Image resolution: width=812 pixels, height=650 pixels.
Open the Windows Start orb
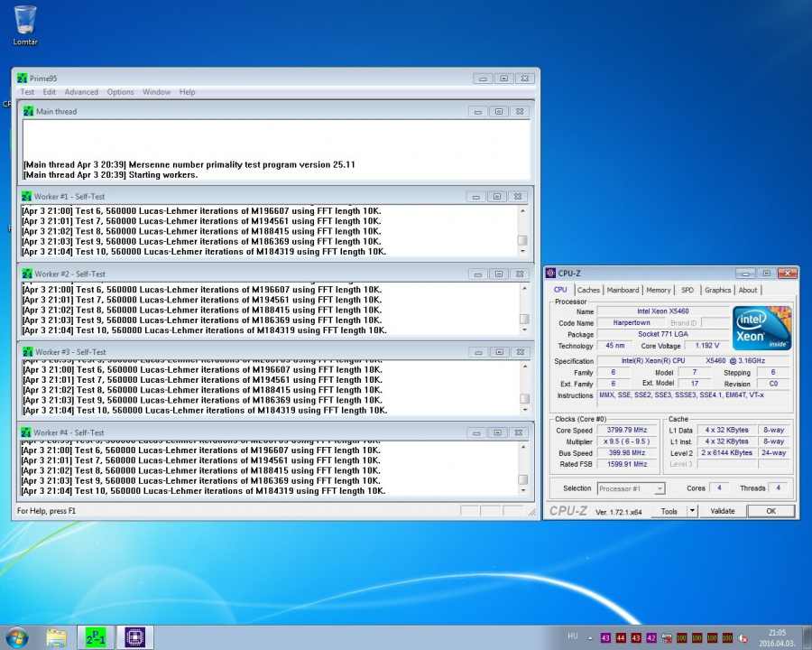[16, 637]
